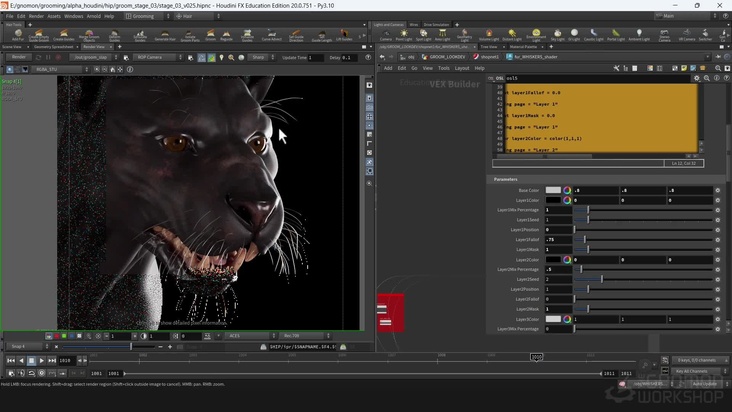This screenshot has width=732, height=412.
Task: Select the Spot Light shelf tool
Action: (422, 35)
